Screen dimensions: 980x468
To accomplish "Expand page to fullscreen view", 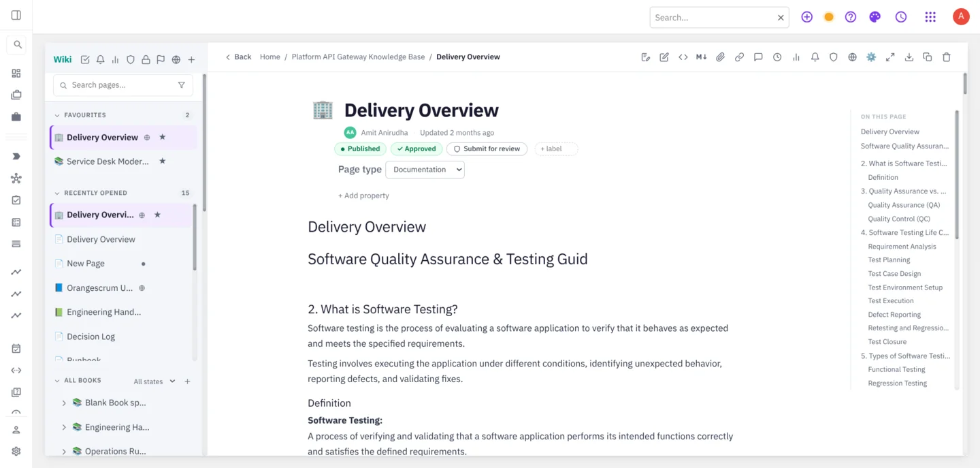I will [x=890, y=57].
